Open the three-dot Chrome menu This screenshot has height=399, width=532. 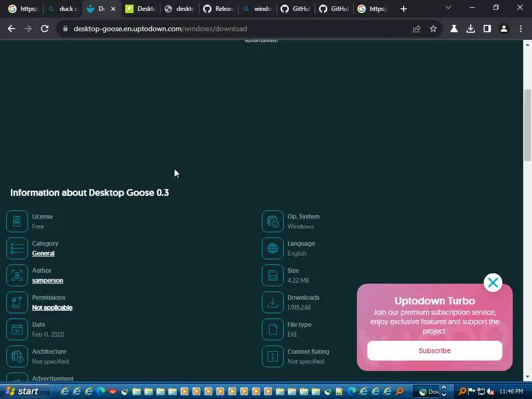point(521,29)
